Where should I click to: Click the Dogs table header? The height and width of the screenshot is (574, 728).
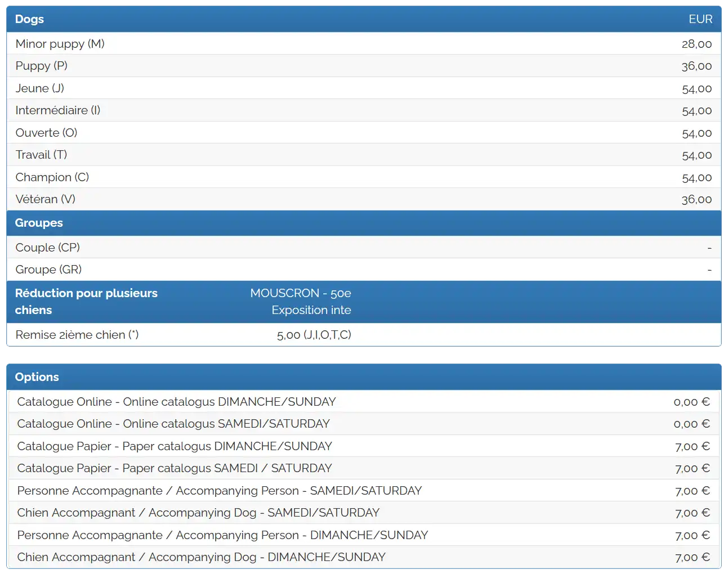(29, 19)
